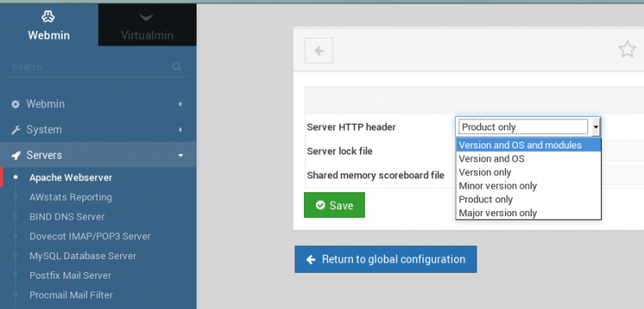Click the Webmin section expand arrow

coord(180,105)
